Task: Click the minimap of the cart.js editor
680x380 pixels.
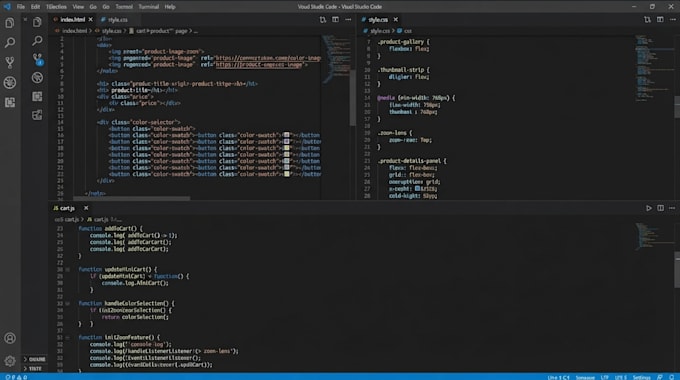Action: click(654, 236)
